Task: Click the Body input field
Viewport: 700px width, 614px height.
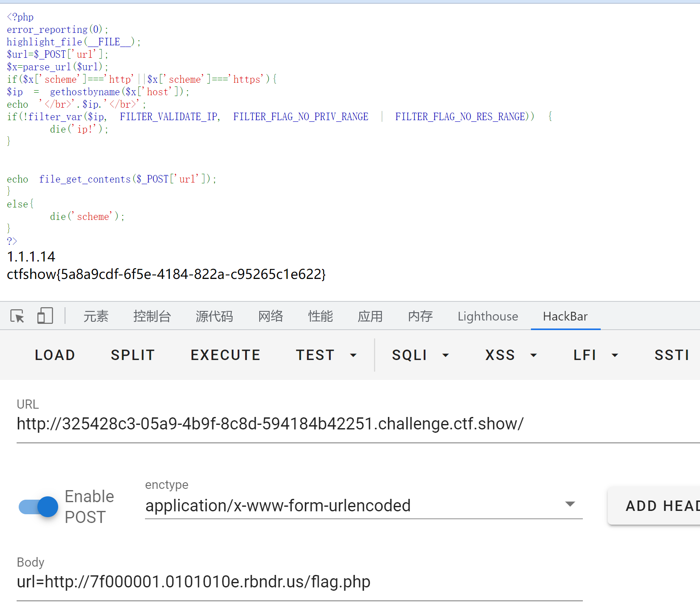Action: click(300, 582)
